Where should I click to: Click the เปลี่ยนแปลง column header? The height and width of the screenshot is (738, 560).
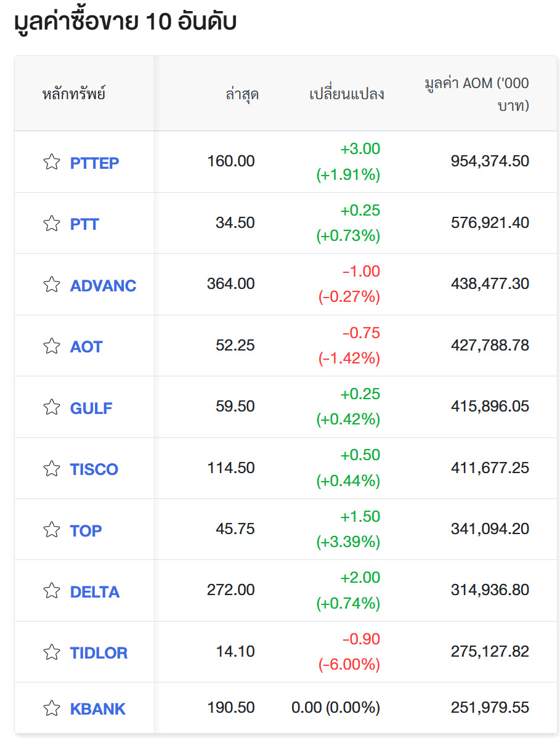(x=346, y=94)
